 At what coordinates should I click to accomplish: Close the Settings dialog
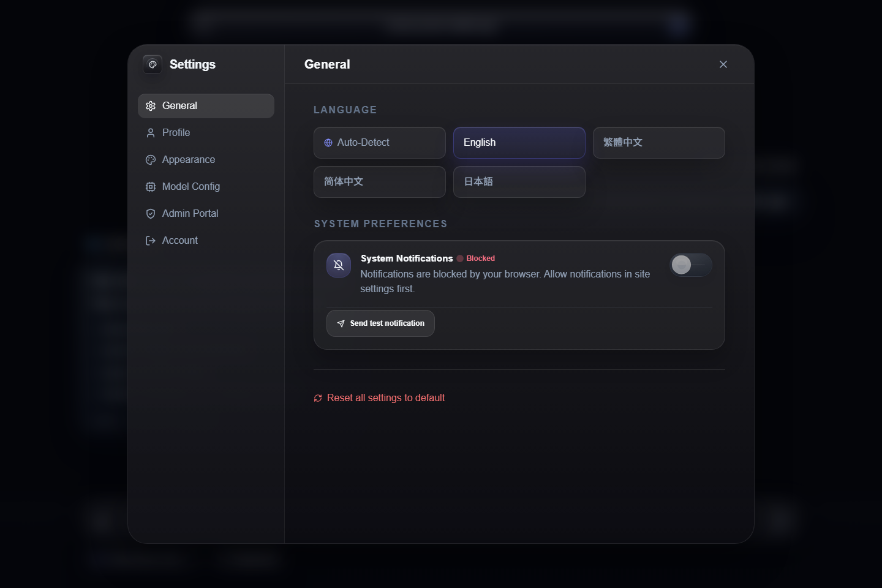point(723,64)
